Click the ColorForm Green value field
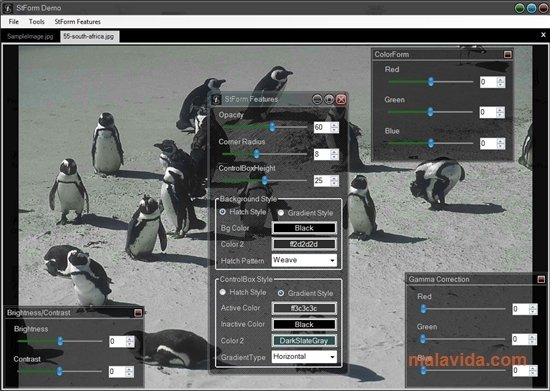The width and height of the screenshot is (550, 391). pos(488,112)
